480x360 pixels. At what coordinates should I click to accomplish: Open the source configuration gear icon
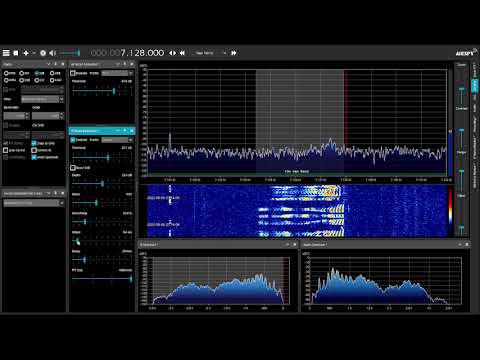point(43,53)
